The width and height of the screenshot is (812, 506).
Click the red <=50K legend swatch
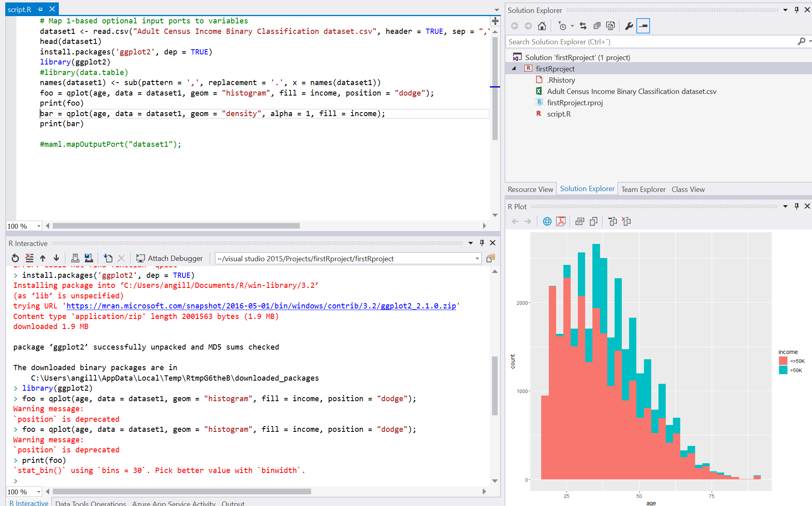pyautogui.click(x=783, y=361)
